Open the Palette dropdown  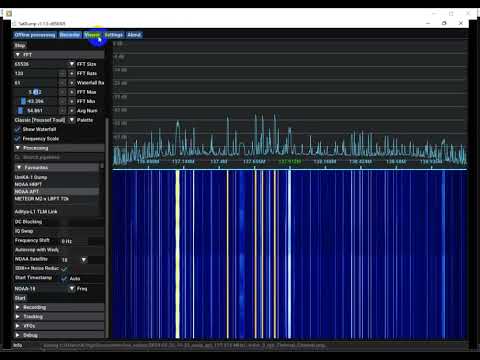coord(72,120)
